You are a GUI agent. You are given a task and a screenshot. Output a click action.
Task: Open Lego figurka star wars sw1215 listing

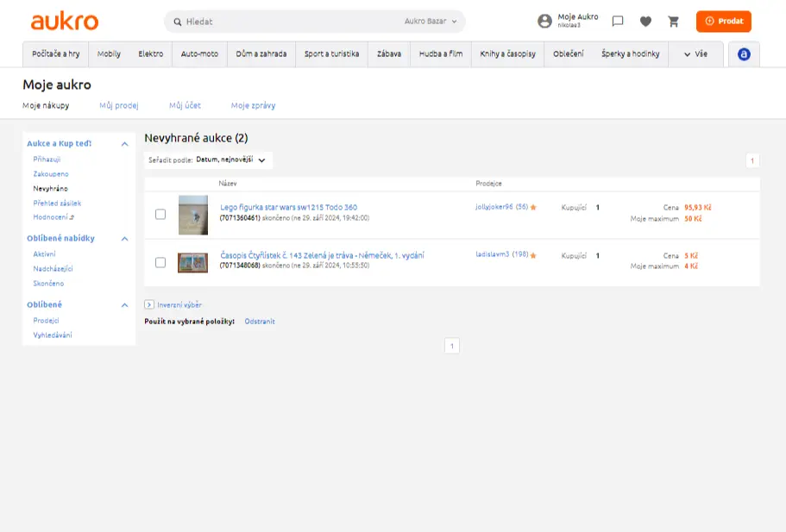pyautogui.click(x=289, y=208)
